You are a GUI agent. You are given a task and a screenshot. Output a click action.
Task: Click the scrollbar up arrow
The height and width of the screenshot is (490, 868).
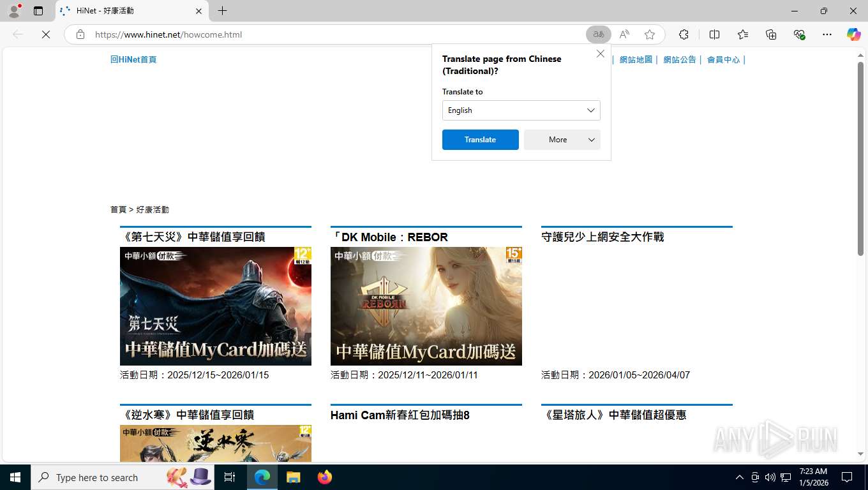click(x=860, y=56)
